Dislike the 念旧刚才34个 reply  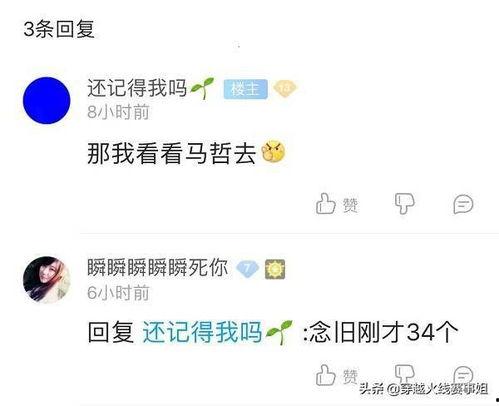[404, 374]
